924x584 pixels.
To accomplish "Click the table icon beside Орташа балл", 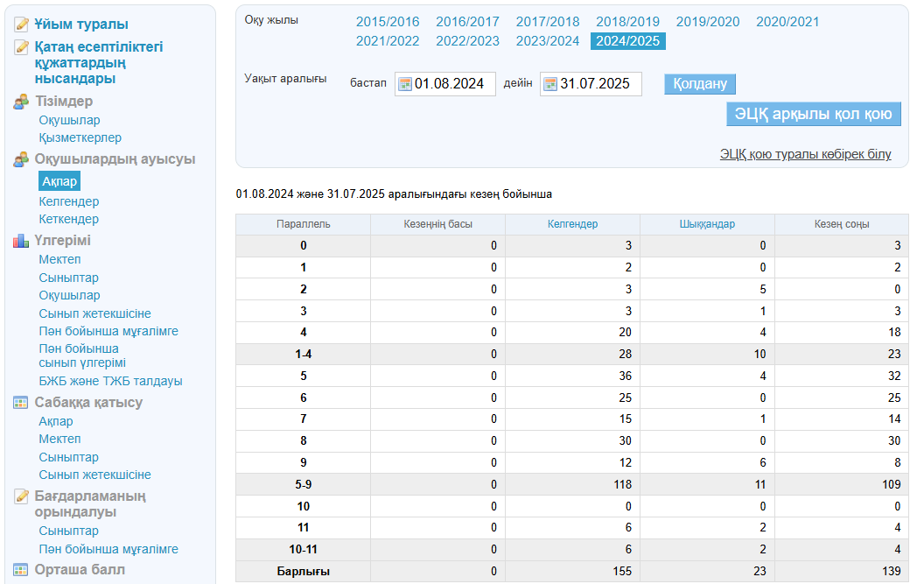I will [22, 570].
